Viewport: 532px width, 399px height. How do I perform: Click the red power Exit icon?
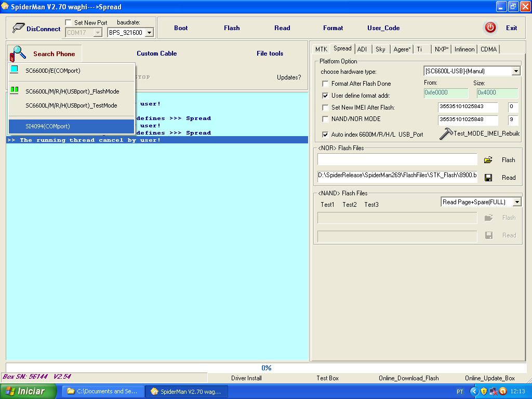490,28
